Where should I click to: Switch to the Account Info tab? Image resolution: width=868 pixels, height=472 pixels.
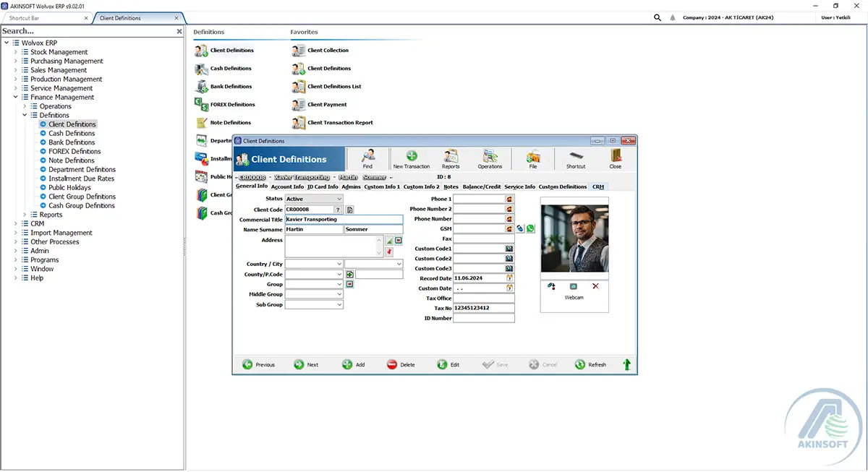287,186
